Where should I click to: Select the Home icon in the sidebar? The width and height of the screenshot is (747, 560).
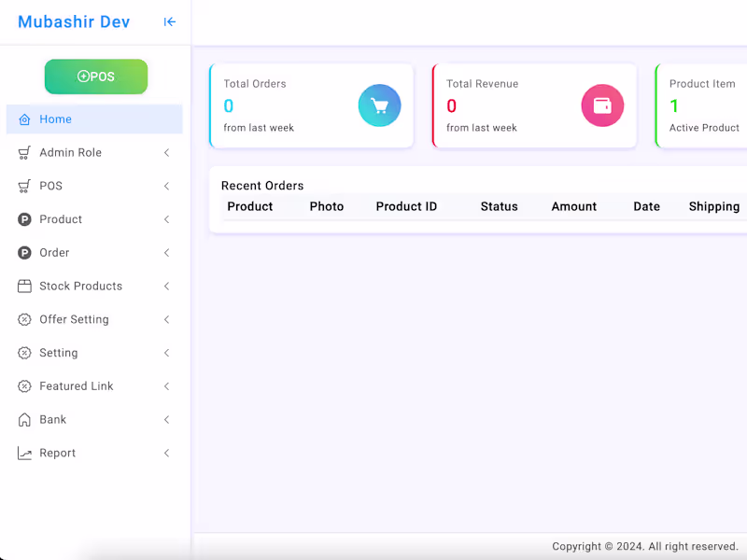pyautogui.click(x=24, y=119)
